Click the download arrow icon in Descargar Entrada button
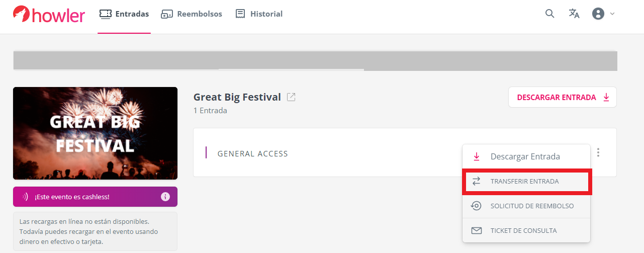The height and width of the screenshot is (253, 644). pyautogui.click(x=606, y=98)
